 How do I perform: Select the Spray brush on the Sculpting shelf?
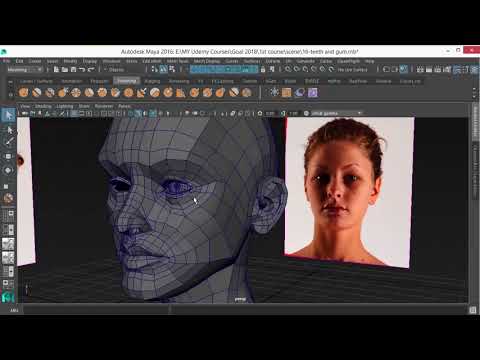115,92
